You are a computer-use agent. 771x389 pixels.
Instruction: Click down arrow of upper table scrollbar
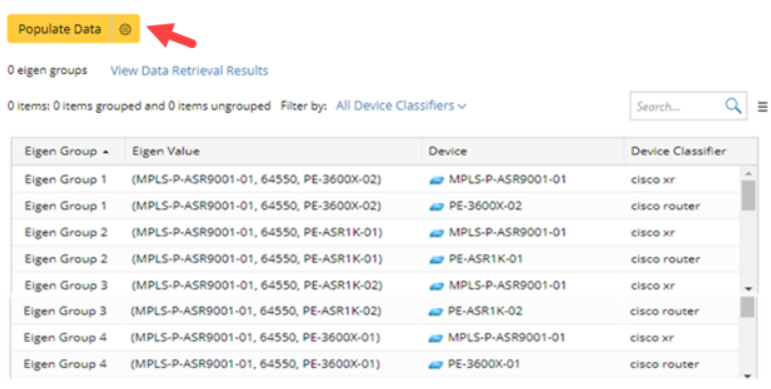pyautogui.click(x=748, y=288)
